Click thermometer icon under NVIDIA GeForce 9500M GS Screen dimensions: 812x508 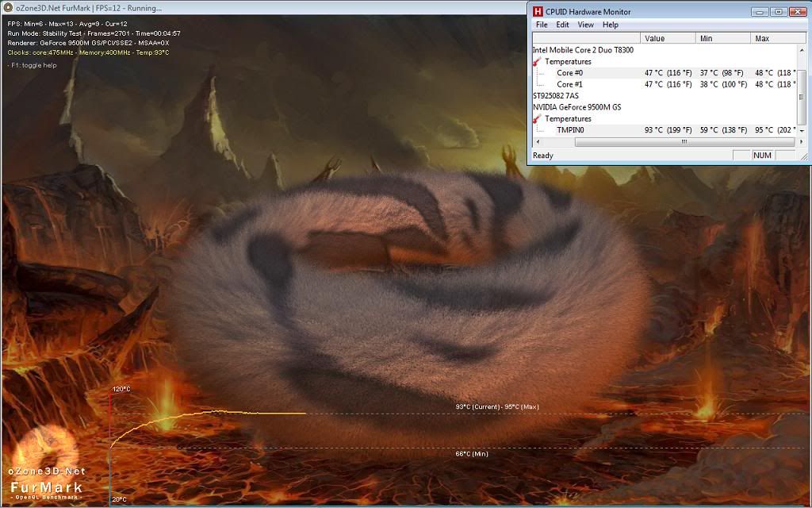click(x=537, y=118)
